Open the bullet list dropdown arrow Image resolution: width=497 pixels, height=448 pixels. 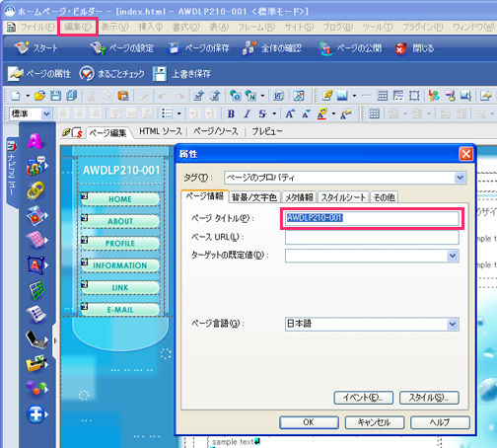coord(179,113)
